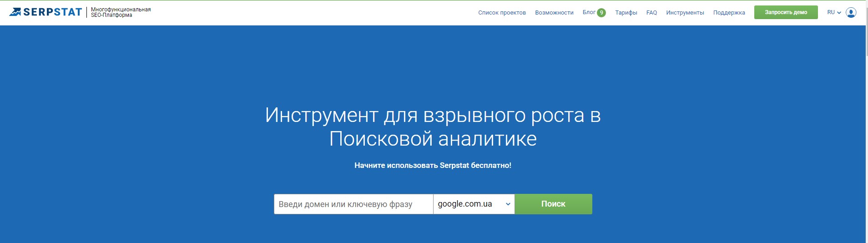The width and height of the screenshot is (868, 243).
Task: Click the Serpstat logo arrow icon
Action: [x=15, y=12]
